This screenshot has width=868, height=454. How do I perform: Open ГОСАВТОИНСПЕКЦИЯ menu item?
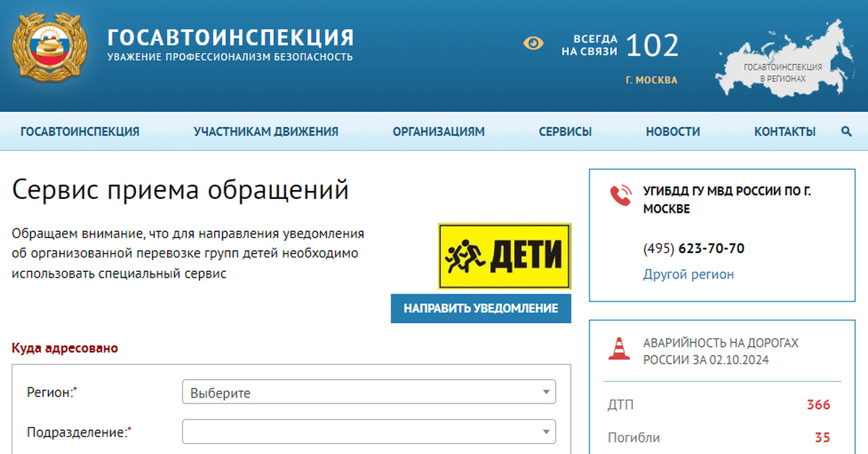coord(80,132)
